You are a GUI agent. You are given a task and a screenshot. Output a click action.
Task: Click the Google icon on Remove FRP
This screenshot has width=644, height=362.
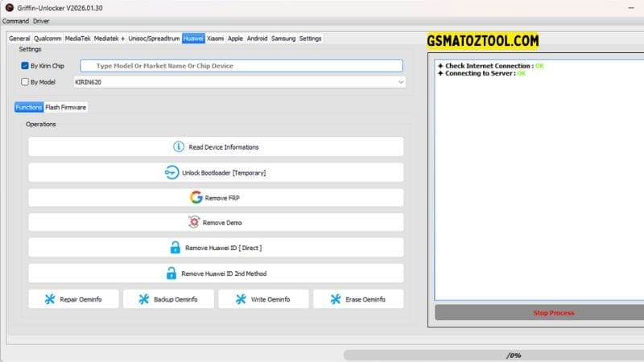(x=196, y=197)
